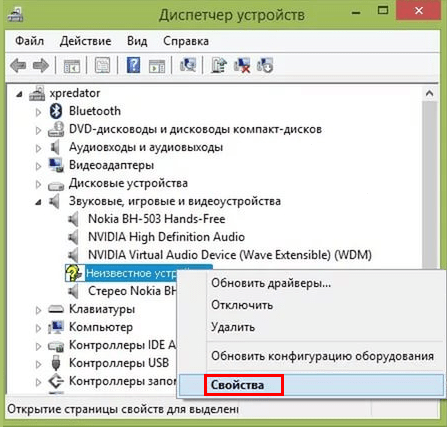
Task: Select NVIDIA High Definition Audio device
Action: [x=166, y=237]
